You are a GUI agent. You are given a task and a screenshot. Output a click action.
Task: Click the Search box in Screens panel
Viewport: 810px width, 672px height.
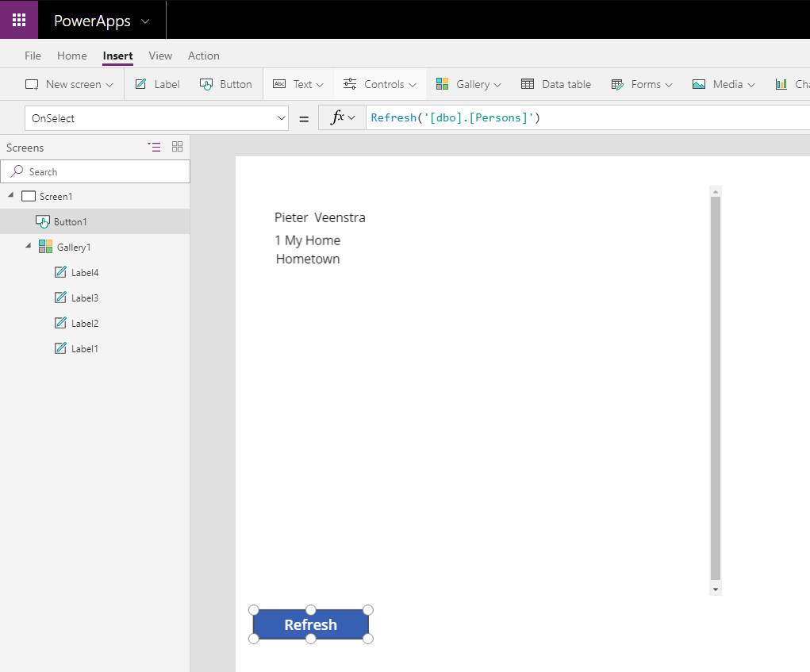coord(95,171)
